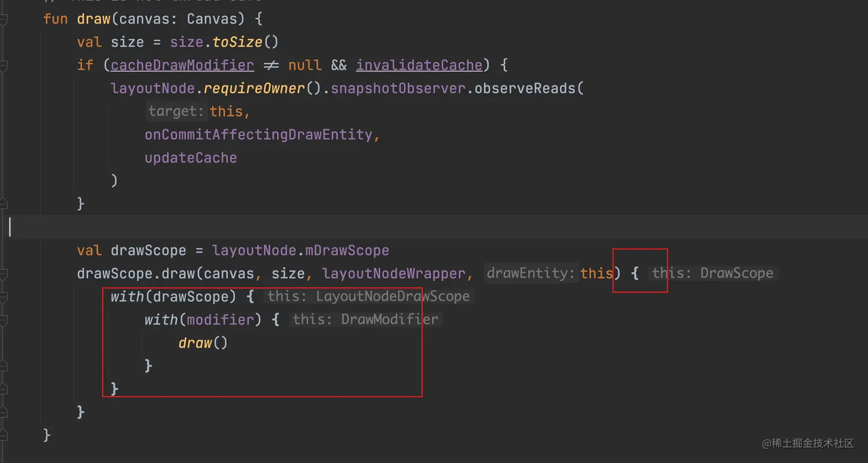This screenshot has height=463, width=868.
Task: Click the 'snapshotObserver' property
Action: click(398, 88)
